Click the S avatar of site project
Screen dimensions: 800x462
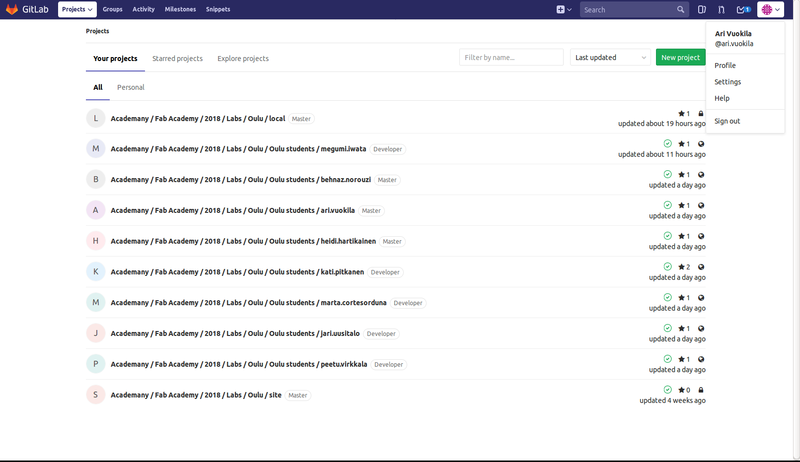[x=95, y=395]
